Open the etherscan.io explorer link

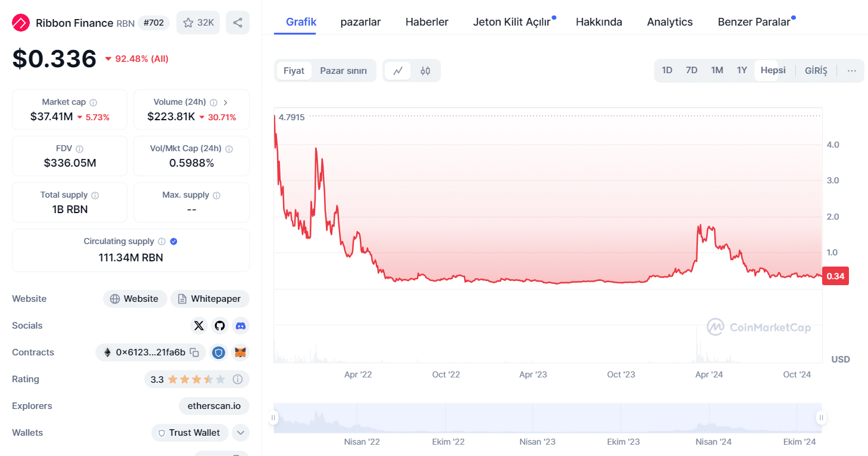[x=214, y=406]
